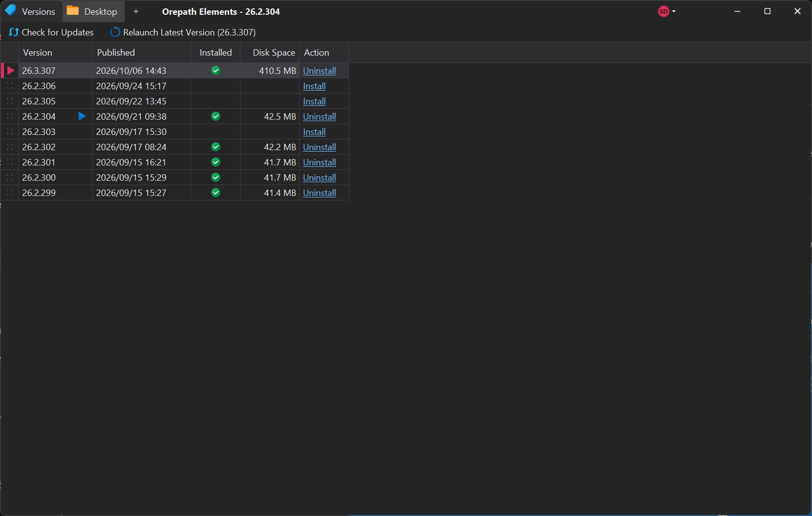Uninstall version 26.2.299
This screenshot has width=812, height=516.
pyautogui.click(x=319, y=193)
